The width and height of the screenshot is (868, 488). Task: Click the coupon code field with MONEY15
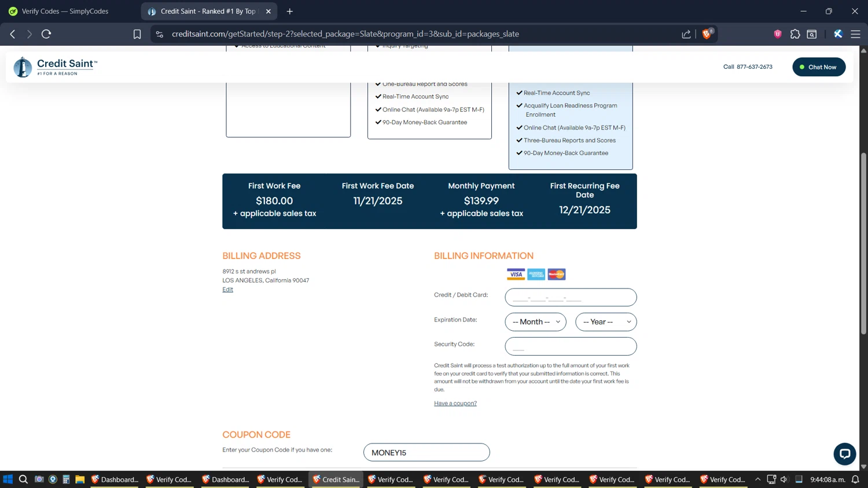[x=426, y=452]
